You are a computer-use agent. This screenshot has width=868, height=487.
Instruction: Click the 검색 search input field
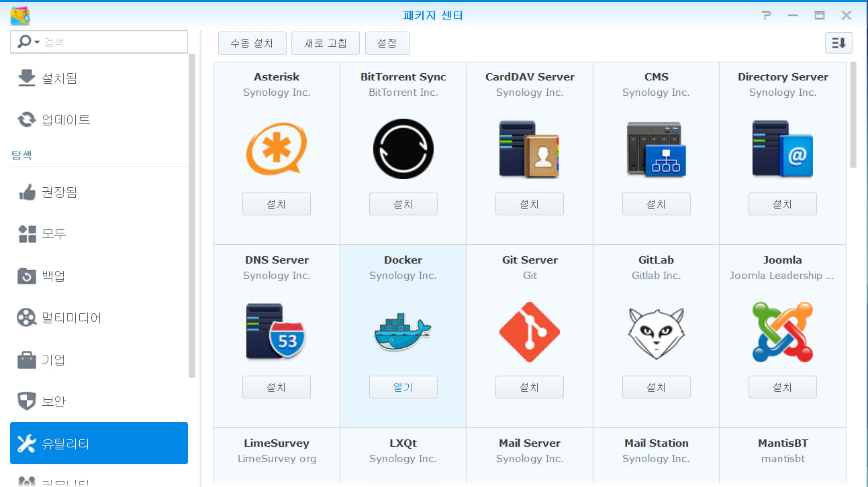99,42
